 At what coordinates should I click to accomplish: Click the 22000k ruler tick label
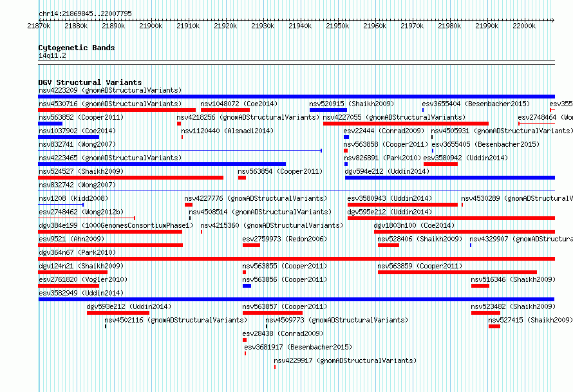tap(524, 26)
